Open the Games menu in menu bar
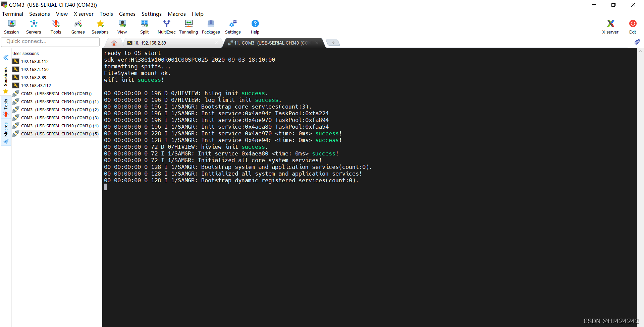This screenshot has width=644, height=327. 127,14
